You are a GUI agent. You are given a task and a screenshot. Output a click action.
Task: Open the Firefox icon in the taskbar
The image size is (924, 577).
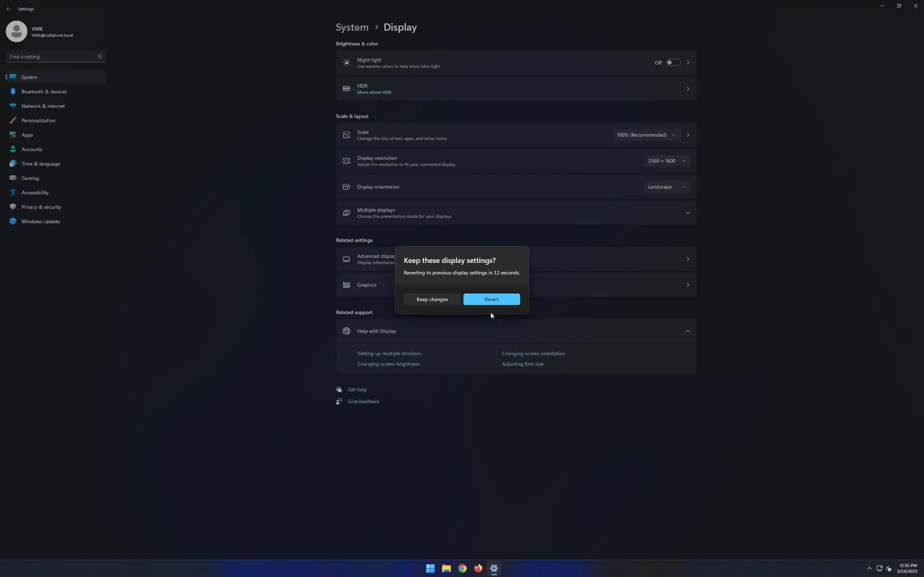(478, 568)
